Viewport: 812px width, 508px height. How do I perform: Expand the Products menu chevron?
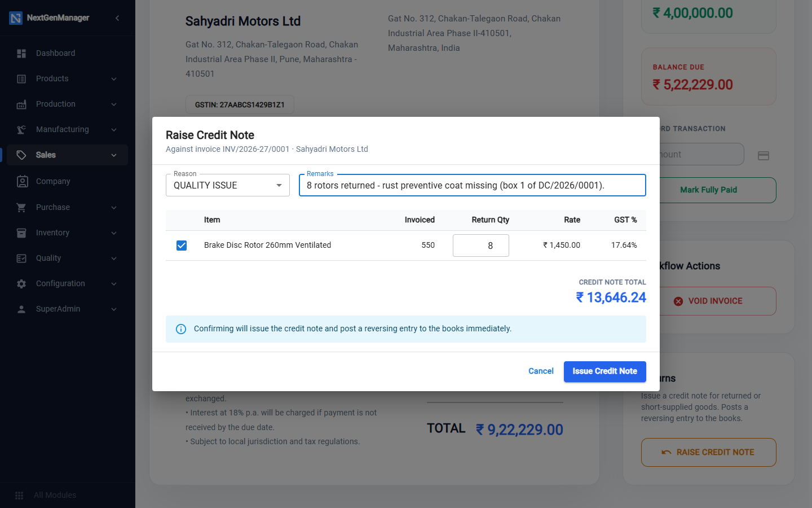pos(114,78)
